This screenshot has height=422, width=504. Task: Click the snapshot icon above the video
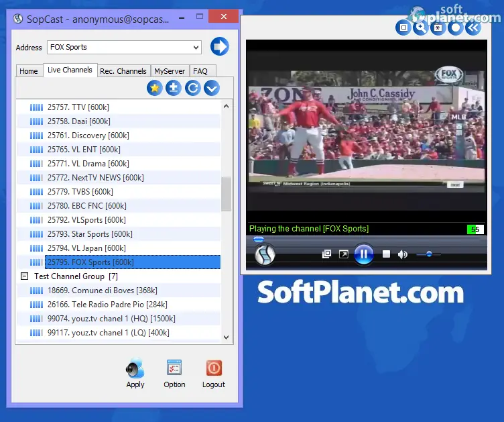pos(438,28)
